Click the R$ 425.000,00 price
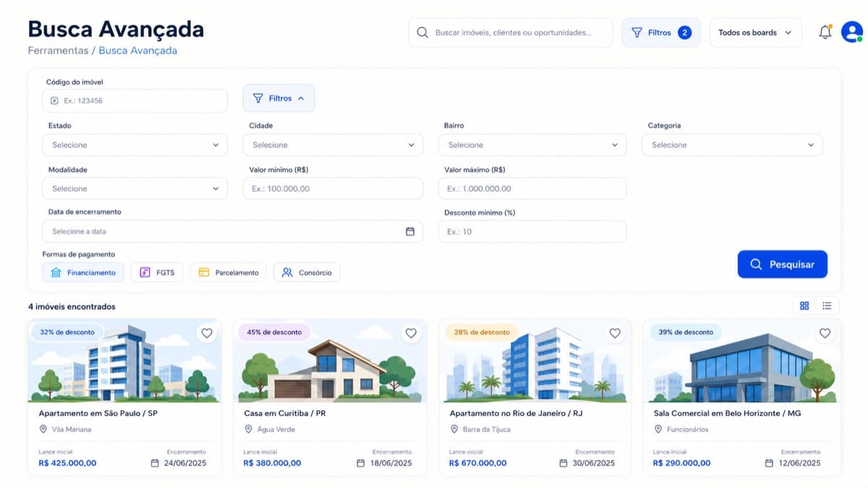The height and width of the screenshot is (488, 868). (x=67, y=463)
